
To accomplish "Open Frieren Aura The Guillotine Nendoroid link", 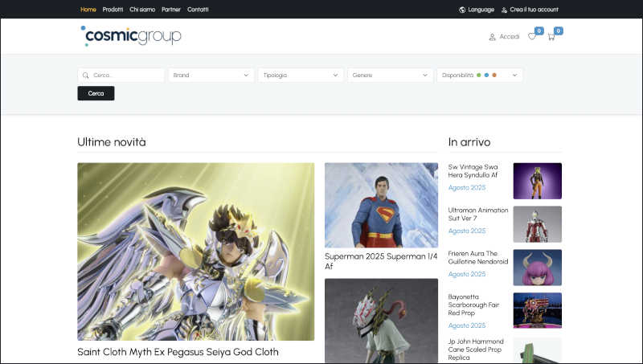I will tap(478, 257).
